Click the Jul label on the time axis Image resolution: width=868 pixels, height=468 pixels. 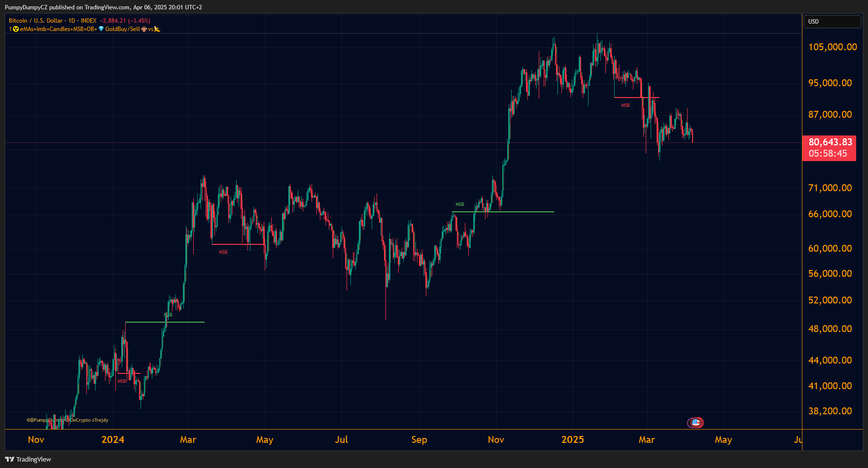click(342, 439)
